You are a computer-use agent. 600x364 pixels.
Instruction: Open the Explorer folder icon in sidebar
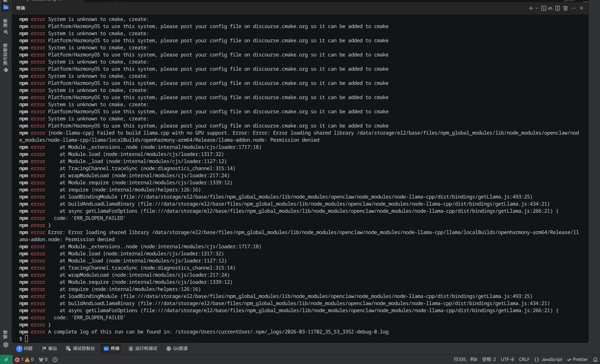pos(5,7)
